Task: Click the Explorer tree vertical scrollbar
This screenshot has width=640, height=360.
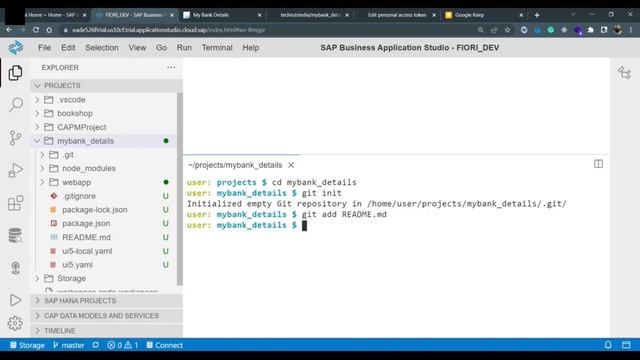Action: [x=180, y=189]
